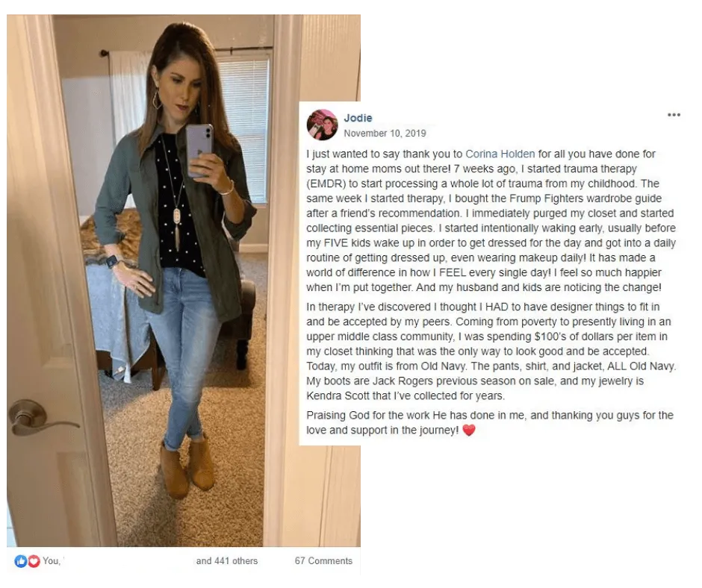The height and width of the screenshot is (588, 702).
Task: Click the first paragraph of post text
Action: tap(491, 221)
